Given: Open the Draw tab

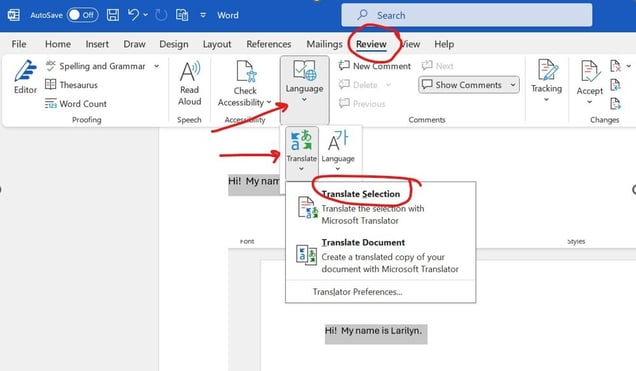Looking at the screenshot, I should pos(134,44).
